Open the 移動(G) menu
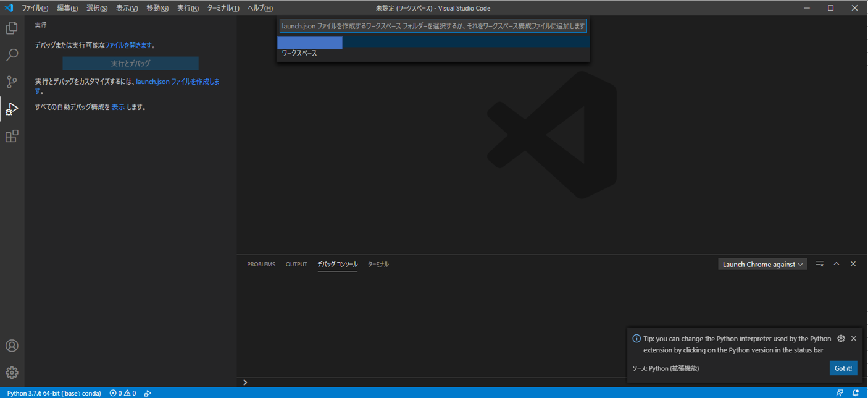The height and width of the screenshot is (398, 868). pyautogui.click(x=157, y=8)
